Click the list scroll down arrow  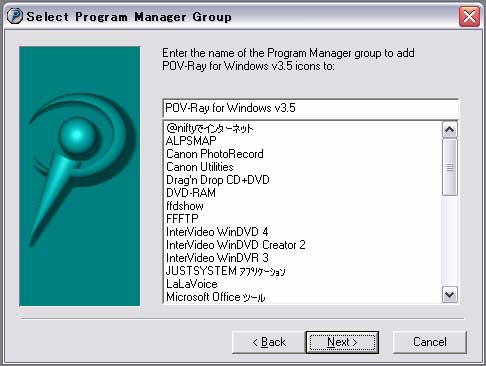[x=450, y=295]
